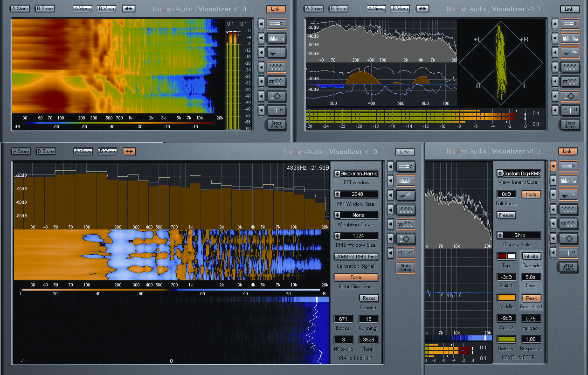Select vectorscope diamond icon in Level Meter window
Viewport: 588px width, 375px height.
[x=568, y=238]
